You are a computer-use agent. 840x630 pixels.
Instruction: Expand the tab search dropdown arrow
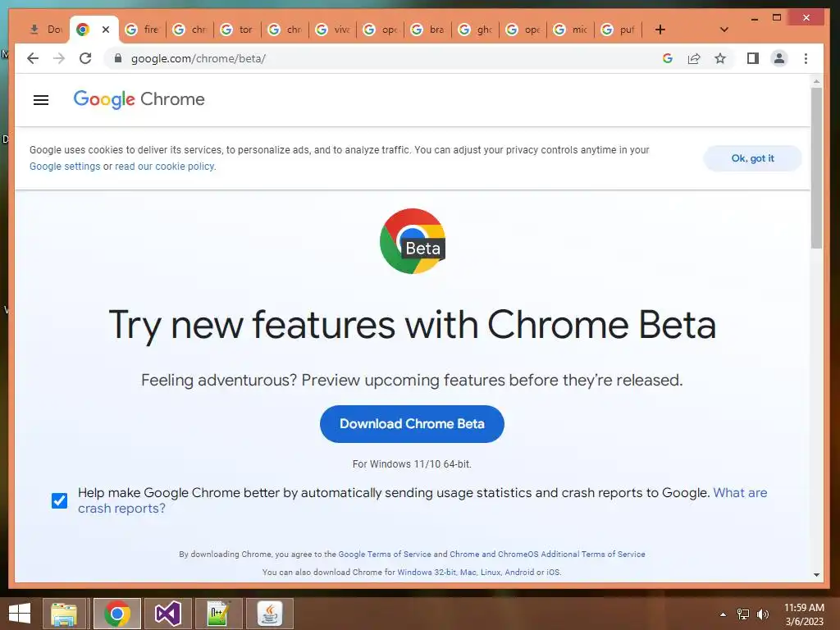[x=724, y=30]
